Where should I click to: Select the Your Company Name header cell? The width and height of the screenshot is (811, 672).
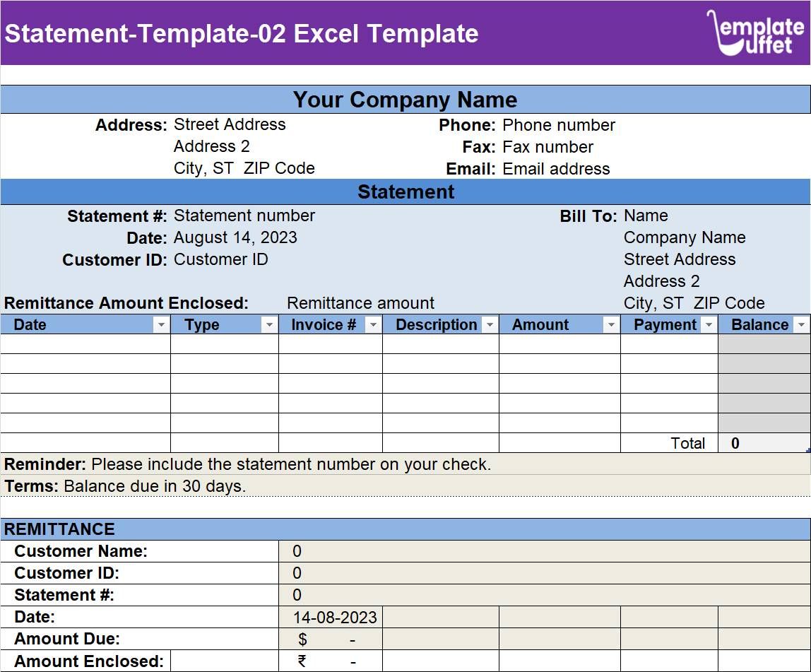pos(405,100)
